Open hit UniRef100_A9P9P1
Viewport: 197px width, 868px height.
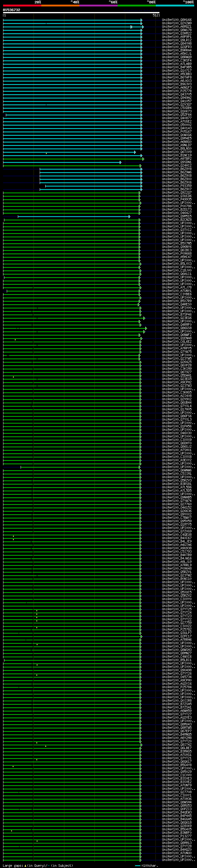177,37
